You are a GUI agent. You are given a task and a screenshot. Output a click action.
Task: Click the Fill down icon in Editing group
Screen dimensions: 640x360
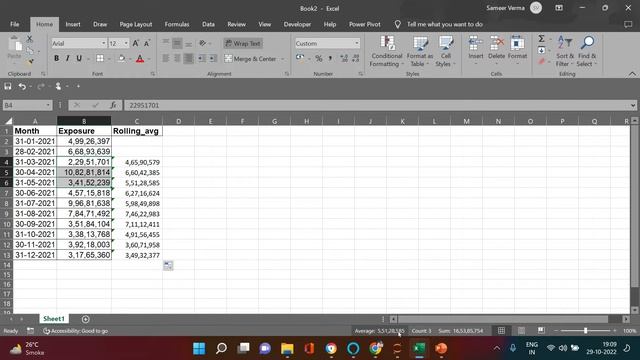541,51
